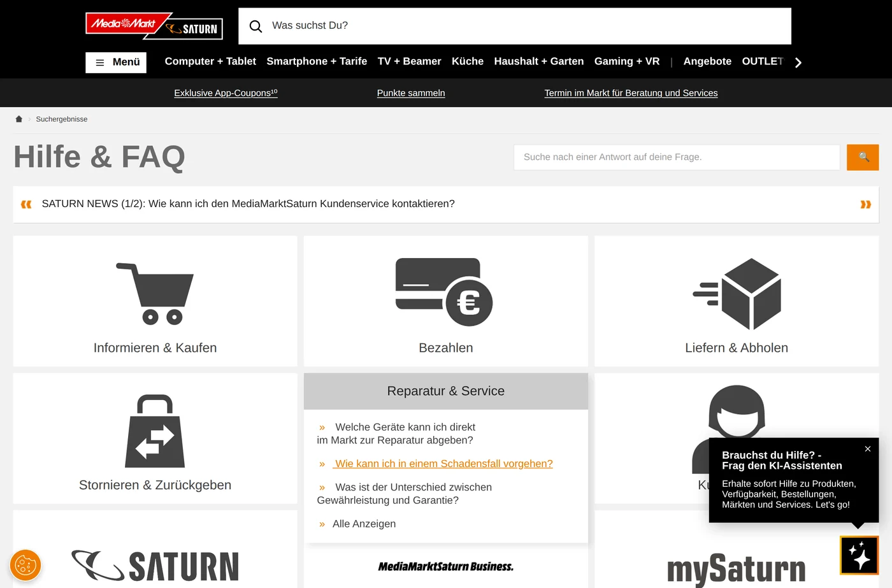This screenshot has height=588, width=892.
Task: Open Smartphone + Tarife category
Action: (x=317, y=61)
